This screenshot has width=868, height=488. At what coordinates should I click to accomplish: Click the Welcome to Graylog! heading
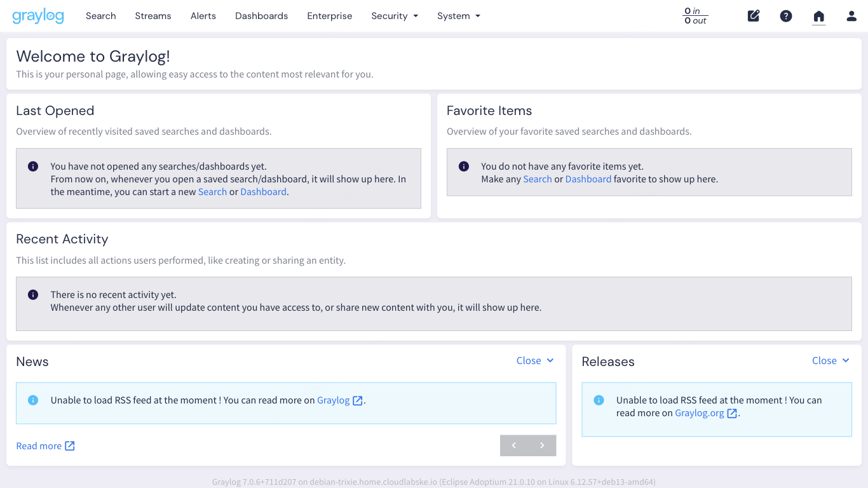click(x=93, y=56)
